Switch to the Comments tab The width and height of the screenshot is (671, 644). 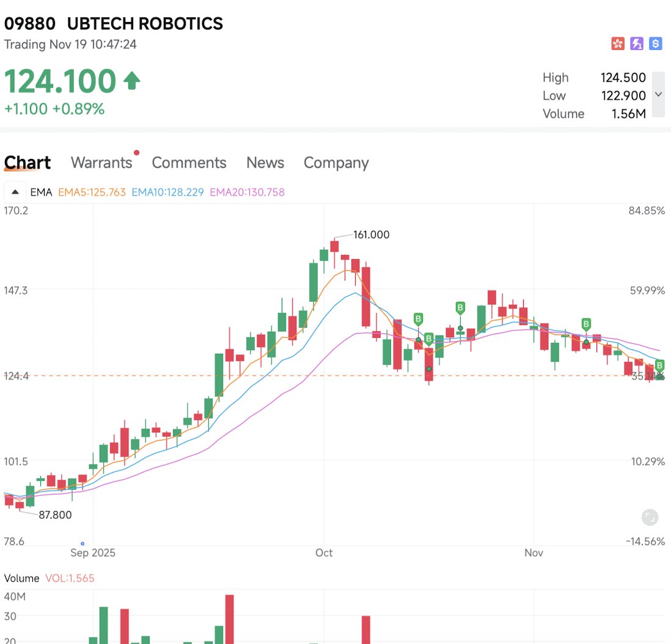click(x=189, y=163)
